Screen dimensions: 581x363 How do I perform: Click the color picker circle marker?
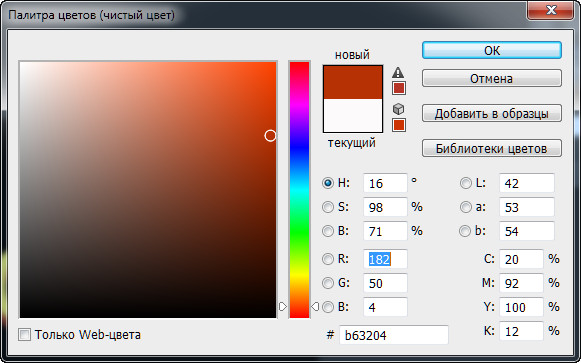coord(270,136)
